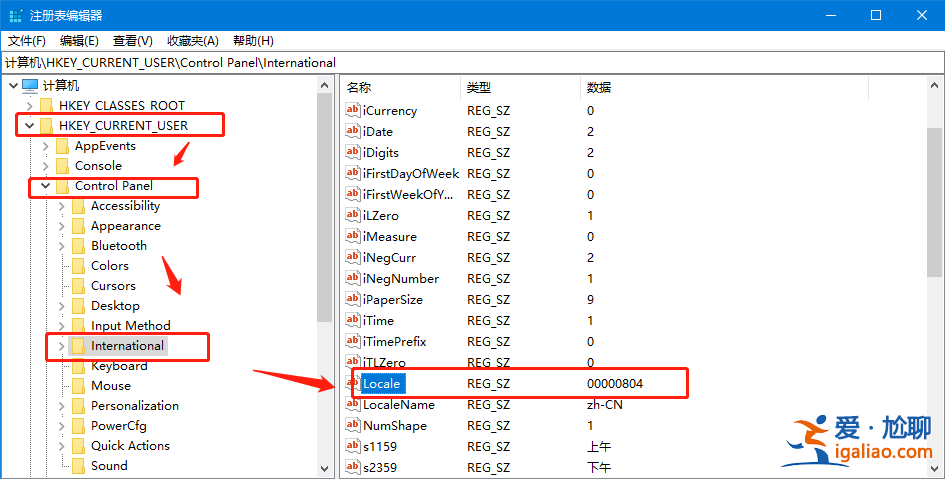Click the iFirstDayOfWeek value icon
The image size is (945, 479).
(x=353, y=173)
